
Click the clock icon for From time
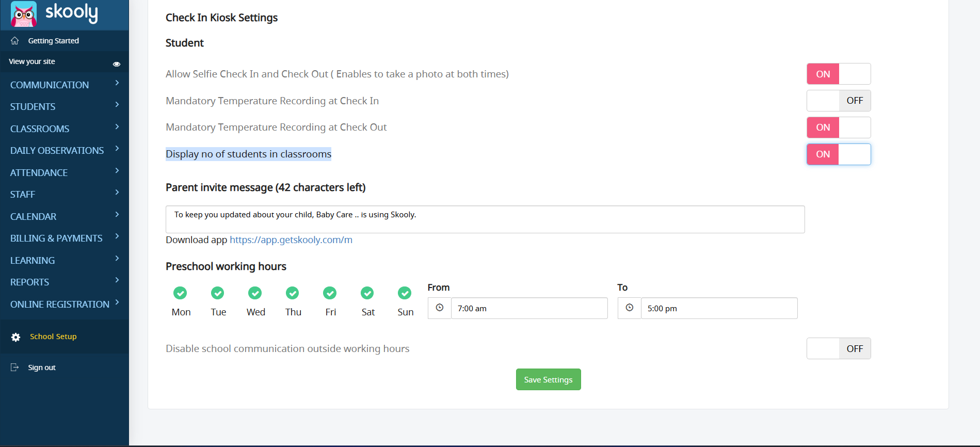[x=440, y=308]
